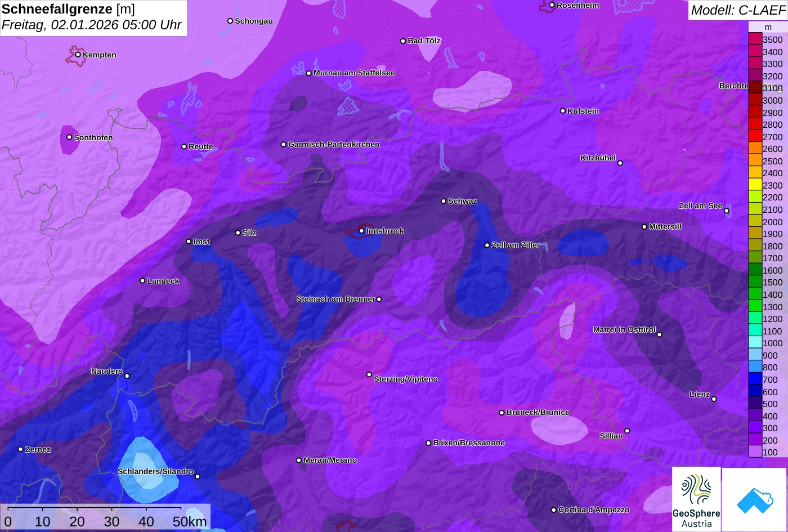Click the Kufstein location marker dot

[x=563, y=111]
